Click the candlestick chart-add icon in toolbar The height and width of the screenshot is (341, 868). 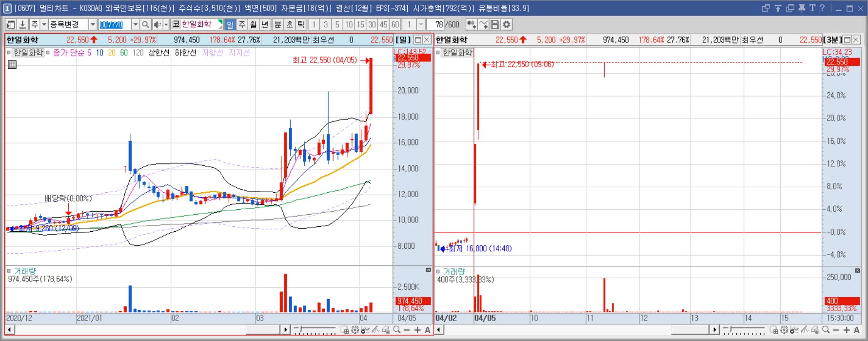472,24
